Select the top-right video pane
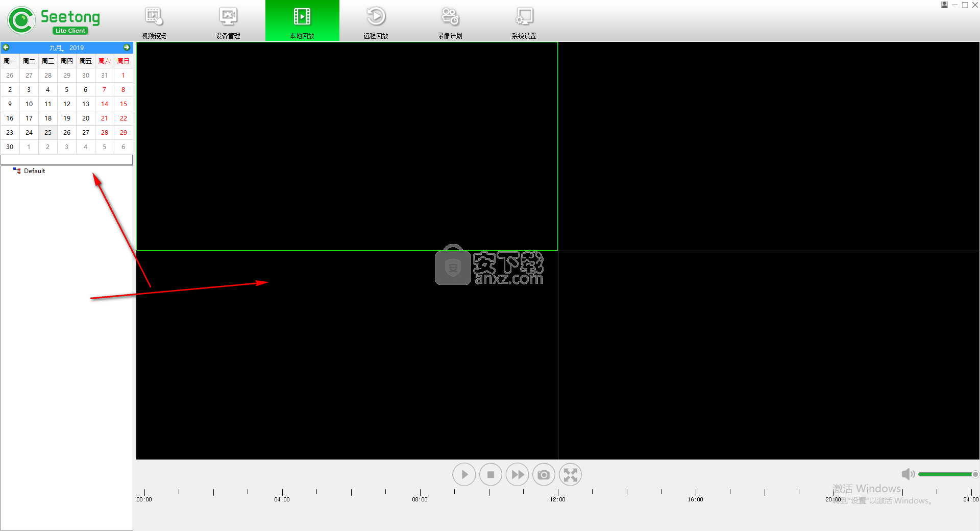The height and width of the screenshot is (531, 980). pos(769,147)
